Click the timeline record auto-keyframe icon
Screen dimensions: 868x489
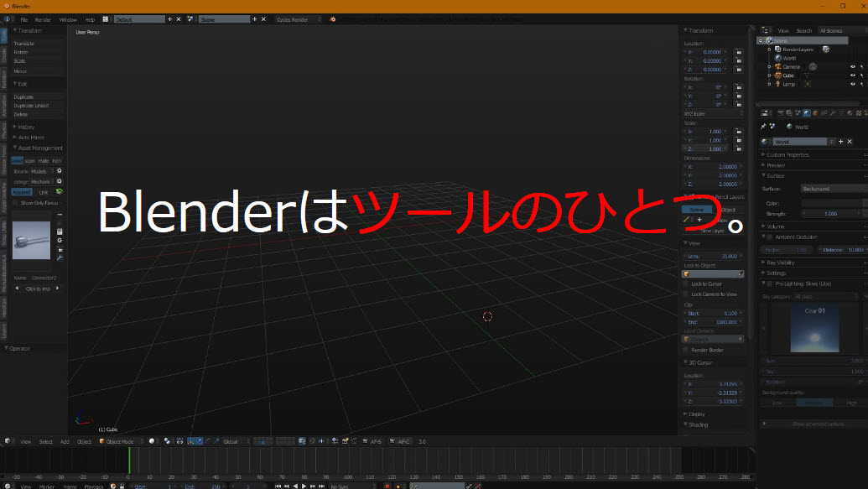pyautogui.click(x=387, y=486)
